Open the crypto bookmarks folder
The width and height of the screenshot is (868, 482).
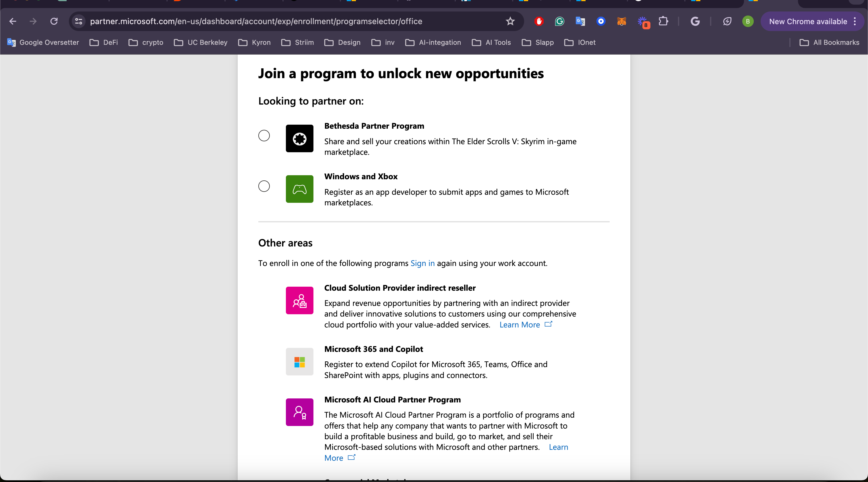[146, 43]
